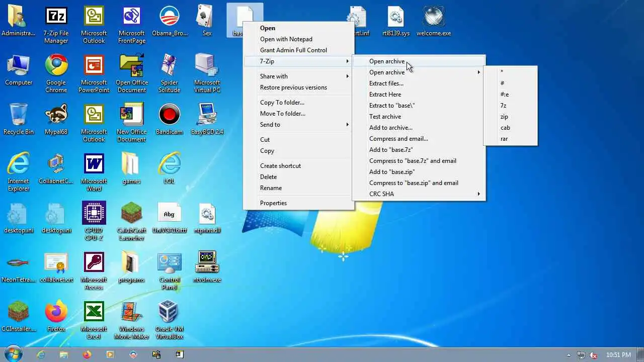Click the Windows Movie Maker icon
644x362 pixels.
(x=131, y=321)
